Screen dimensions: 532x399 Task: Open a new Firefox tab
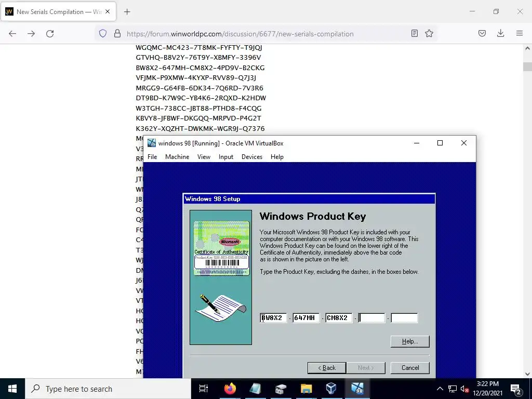[127, 12]
